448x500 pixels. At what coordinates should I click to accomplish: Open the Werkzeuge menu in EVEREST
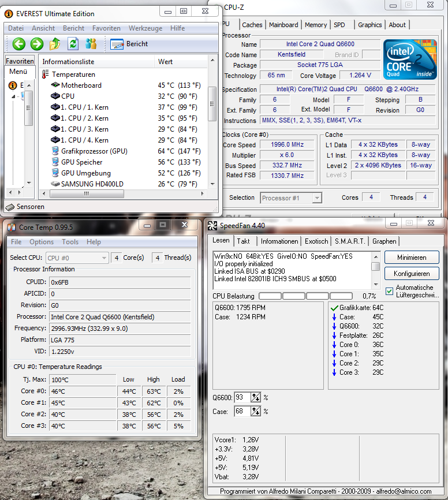pos(145,28)
